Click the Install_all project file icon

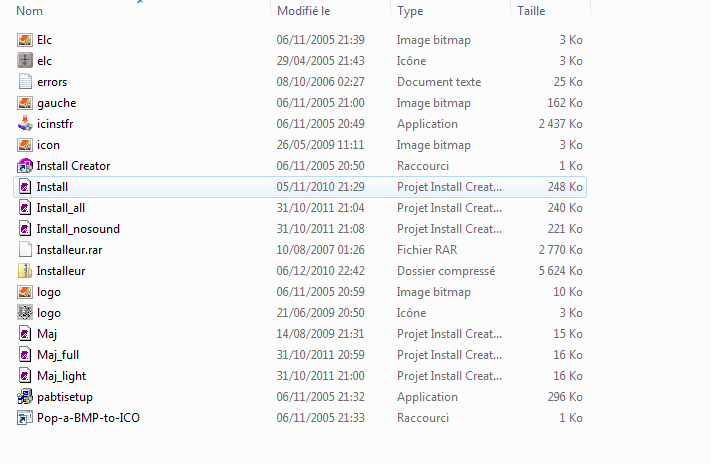[x=25, y=208]
